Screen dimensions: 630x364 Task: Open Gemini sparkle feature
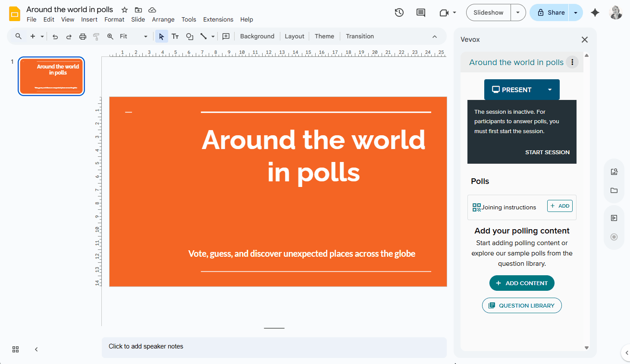(x=595, y=12)
